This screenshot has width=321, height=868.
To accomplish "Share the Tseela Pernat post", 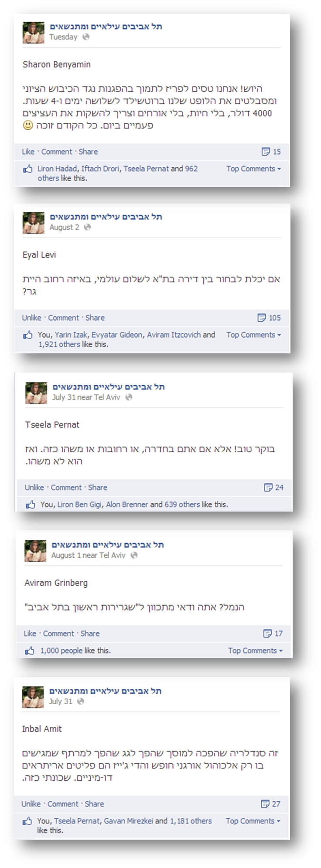I will 98,488.
